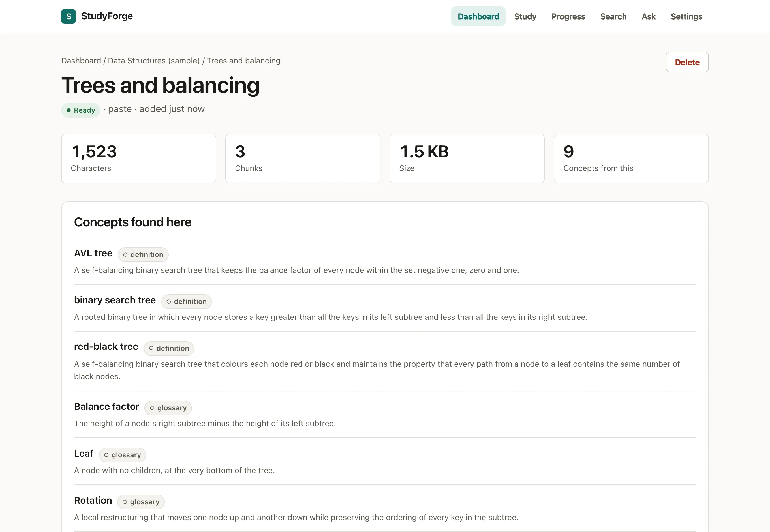Click the 9 Concepts from this stat card
This screenshot has width=770, height=532.
(631, 159)
